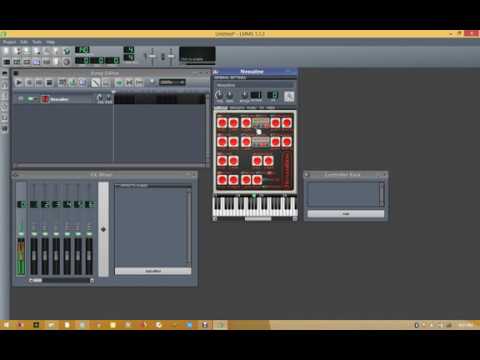Toggle auto-scrolling in the Song Editor
The image size is (480, 360).
(x=119, y=83)
